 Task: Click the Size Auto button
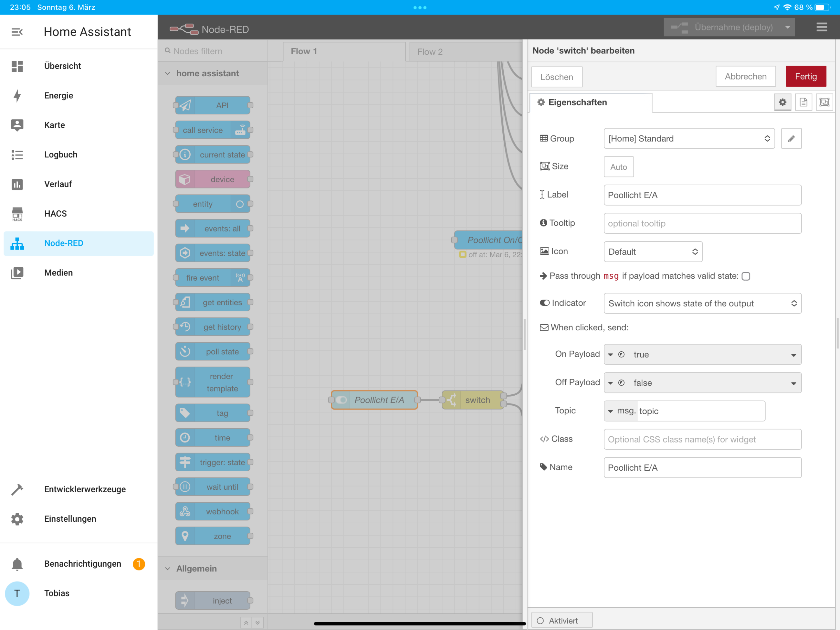point(619,167)
